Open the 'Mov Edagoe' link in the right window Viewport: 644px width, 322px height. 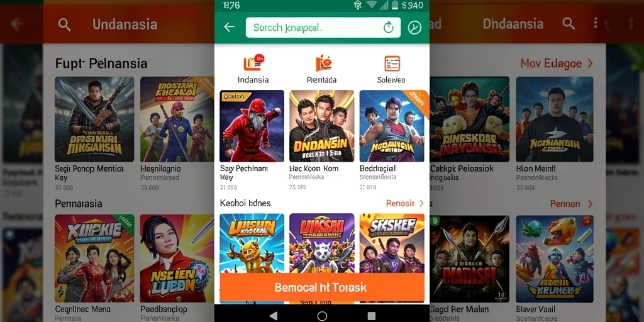tap(551, 64)
